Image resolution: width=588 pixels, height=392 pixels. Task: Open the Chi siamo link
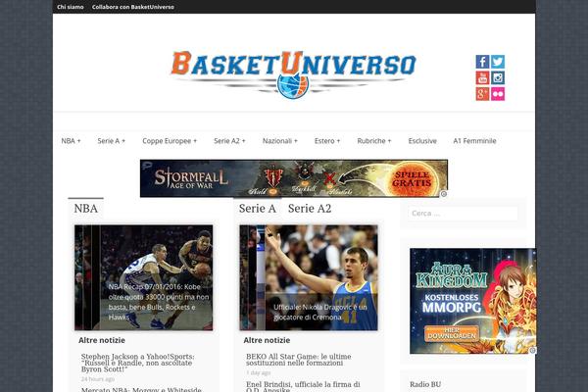click(71, 7)
